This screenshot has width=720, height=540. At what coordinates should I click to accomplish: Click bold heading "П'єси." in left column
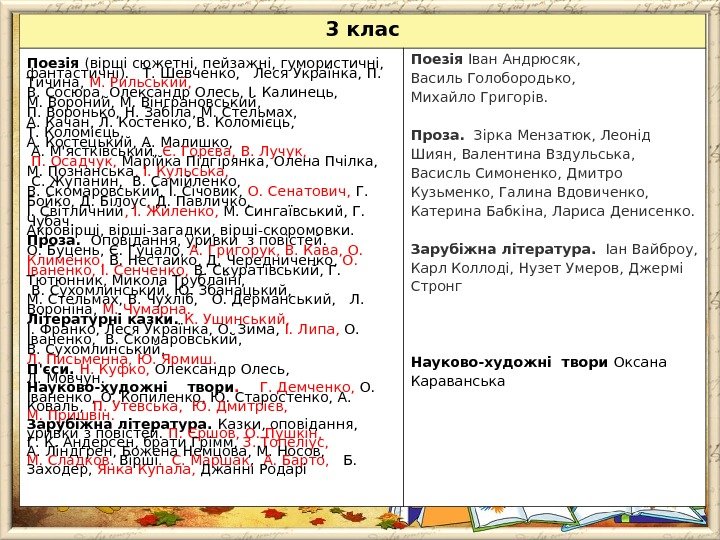51,369
